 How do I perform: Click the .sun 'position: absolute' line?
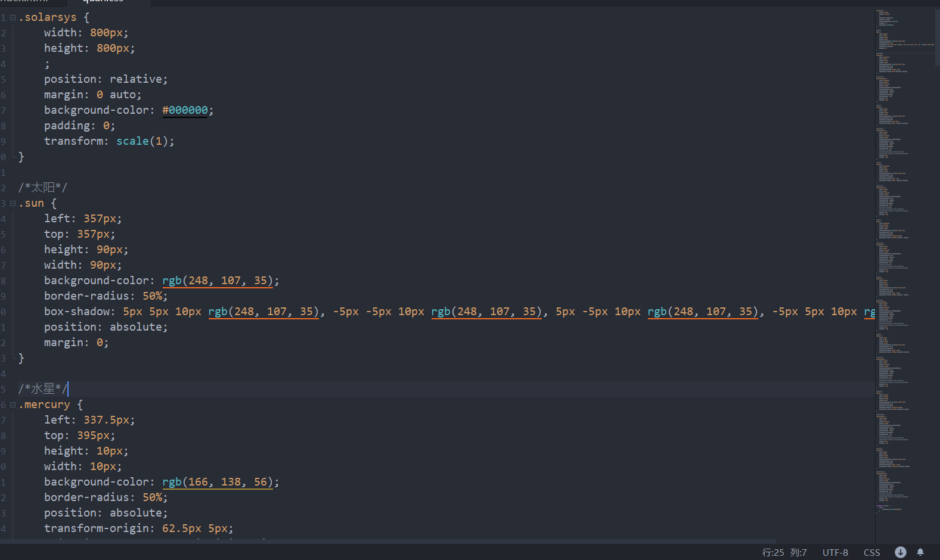pos(106,327)
